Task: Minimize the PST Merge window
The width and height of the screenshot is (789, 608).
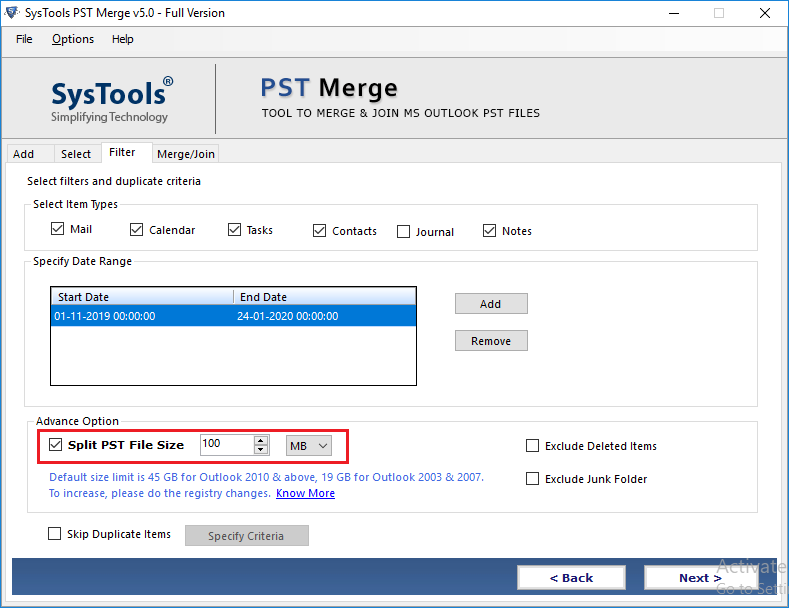Action: point(674,13)
